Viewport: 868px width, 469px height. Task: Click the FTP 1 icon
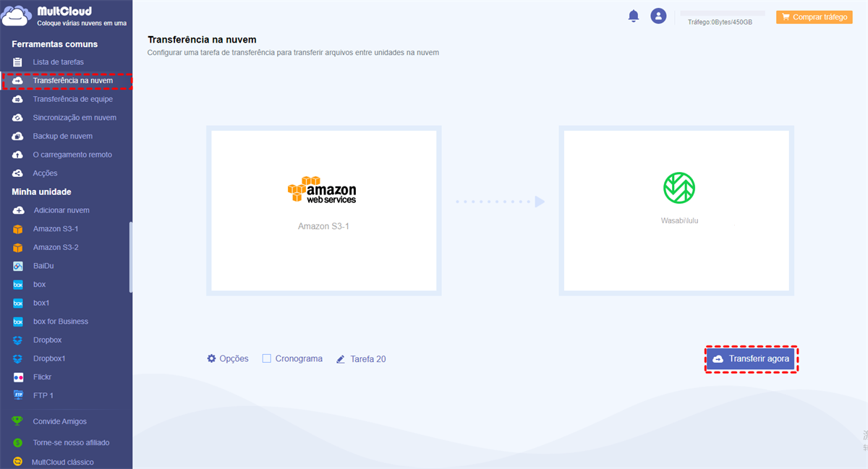pos(17,395)
